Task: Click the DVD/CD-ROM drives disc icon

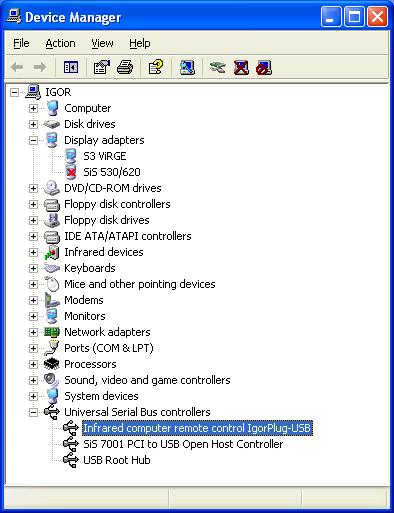Action: (52, 188)
